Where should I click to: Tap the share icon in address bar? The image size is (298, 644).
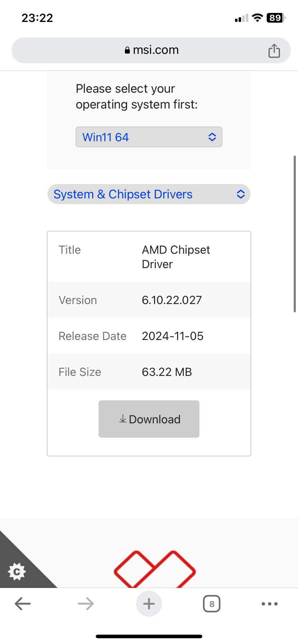coord(274,50)
